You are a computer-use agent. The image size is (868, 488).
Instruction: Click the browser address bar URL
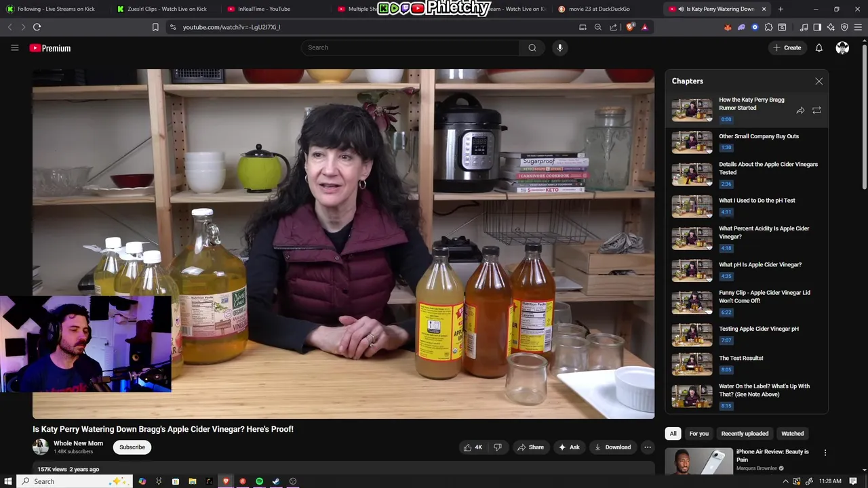(231, 27)
